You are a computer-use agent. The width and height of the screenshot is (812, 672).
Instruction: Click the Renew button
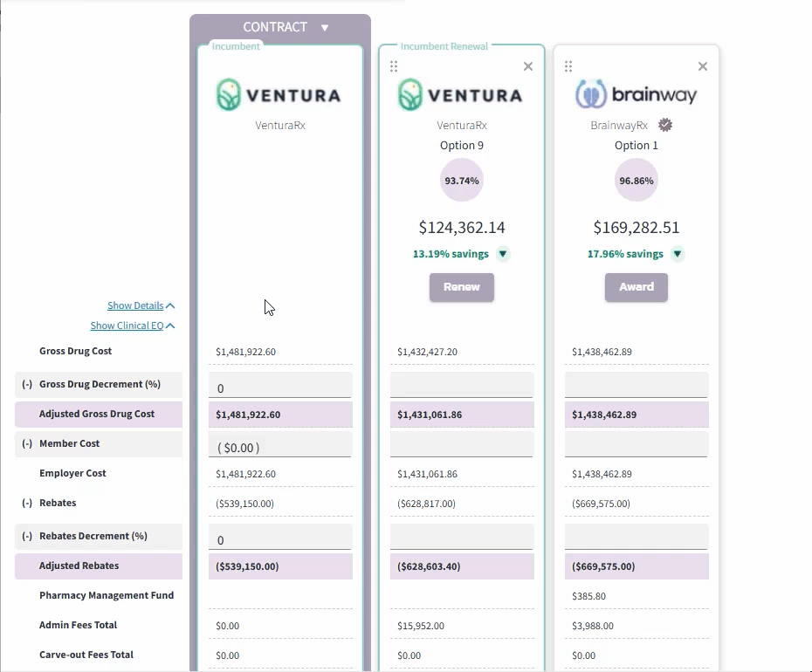[x=461, y=287]
